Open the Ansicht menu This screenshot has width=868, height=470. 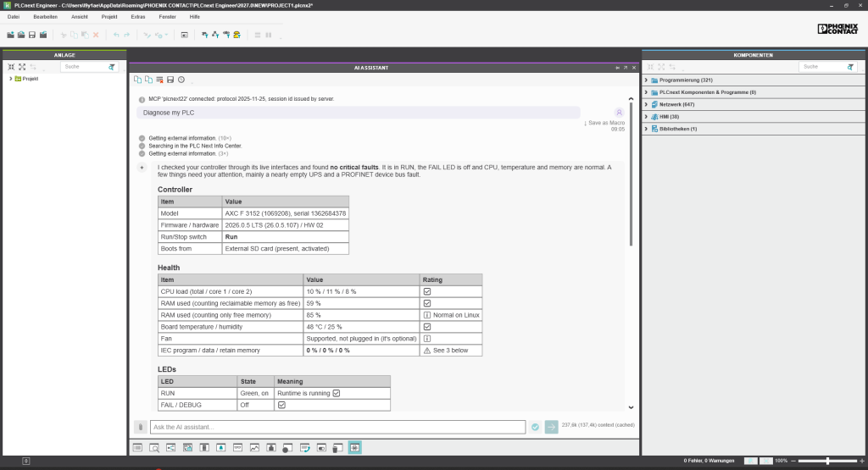point(80,17)
